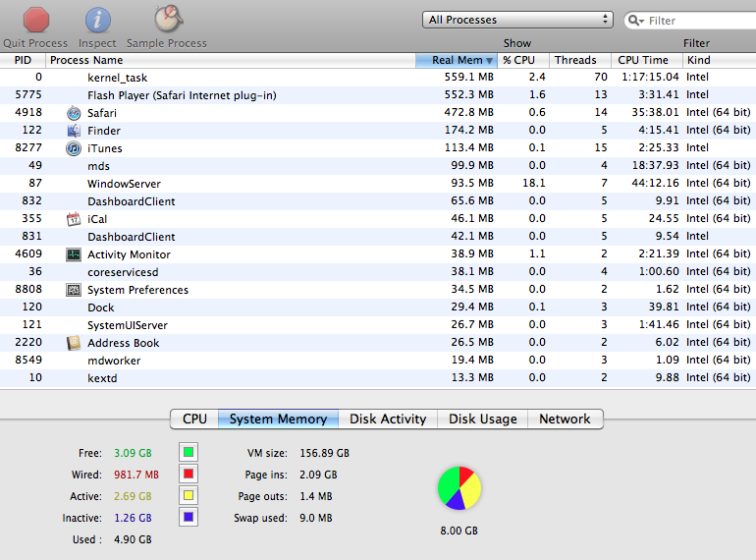Select the WindowServer process row
Screen dimensions: 756x560
378,184
